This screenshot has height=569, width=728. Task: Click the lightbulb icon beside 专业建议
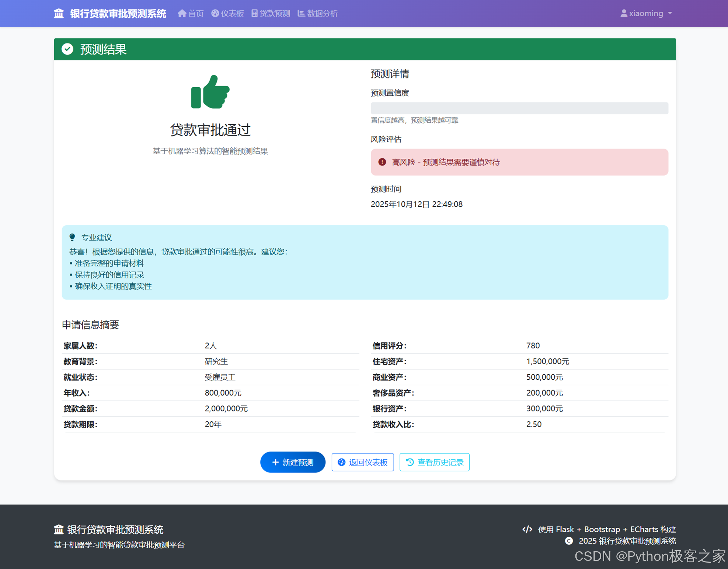point(72,238)
